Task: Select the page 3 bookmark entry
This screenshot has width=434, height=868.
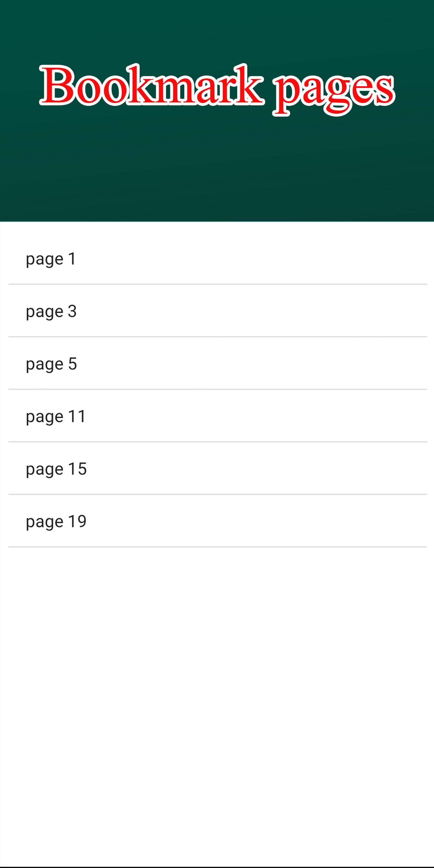Action: [x=217, y=311]
